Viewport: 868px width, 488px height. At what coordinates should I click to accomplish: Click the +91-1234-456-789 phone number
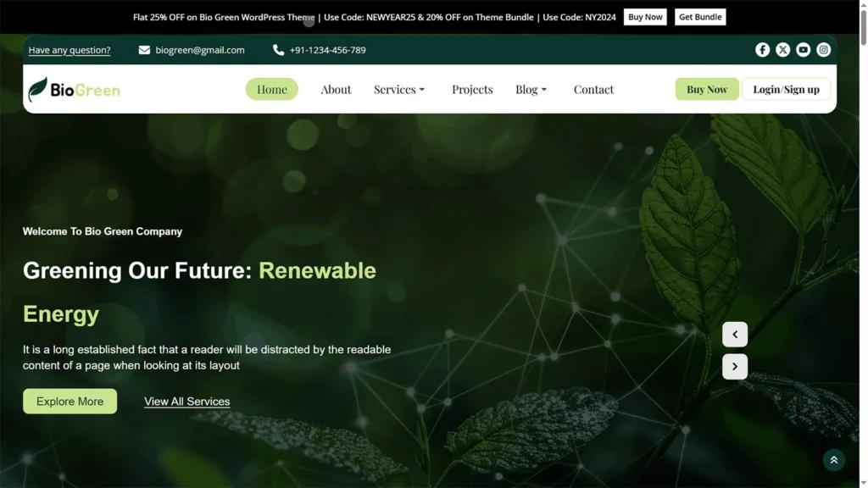328,50
